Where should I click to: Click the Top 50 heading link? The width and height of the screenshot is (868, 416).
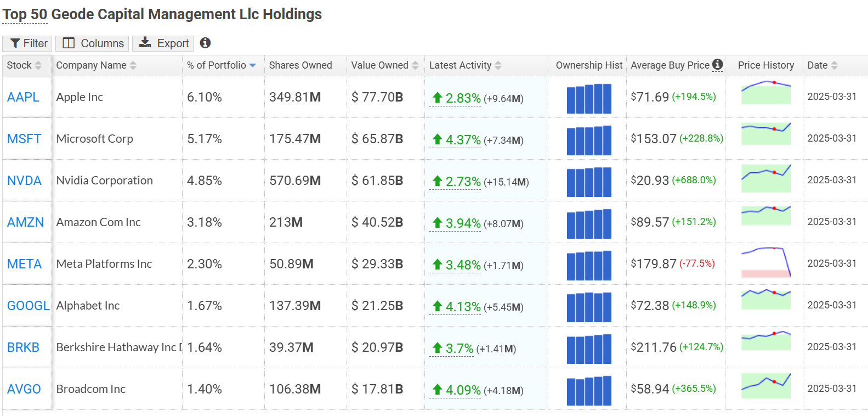tap(25, 14)
